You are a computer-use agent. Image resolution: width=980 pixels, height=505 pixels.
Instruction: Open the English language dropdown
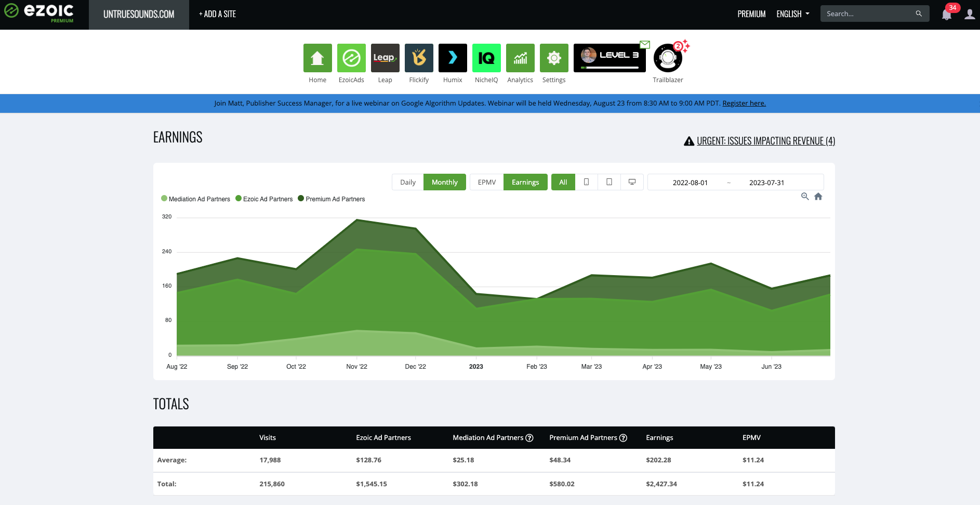pos(793,14)
